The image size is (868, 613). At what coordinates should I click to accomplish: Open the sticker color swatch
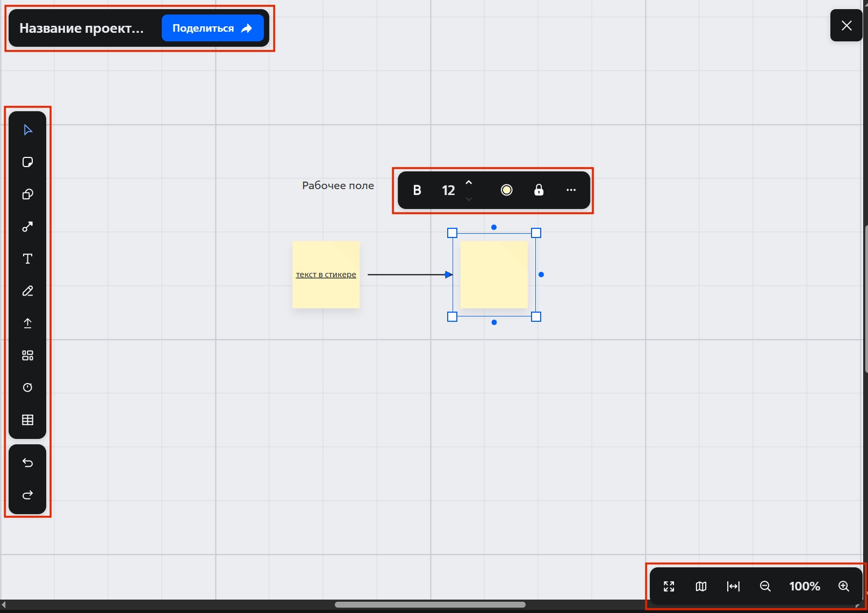tap(506, 190)
